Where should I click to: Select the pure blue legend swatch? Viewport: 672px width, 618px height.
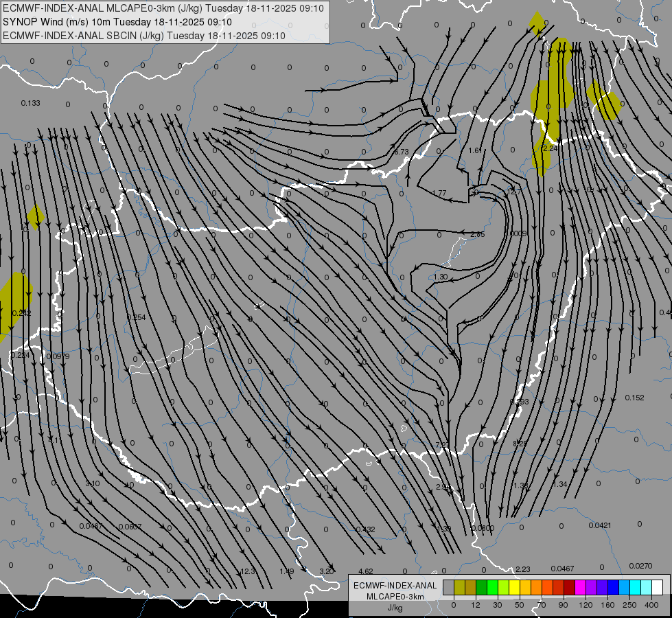(614, 587)
